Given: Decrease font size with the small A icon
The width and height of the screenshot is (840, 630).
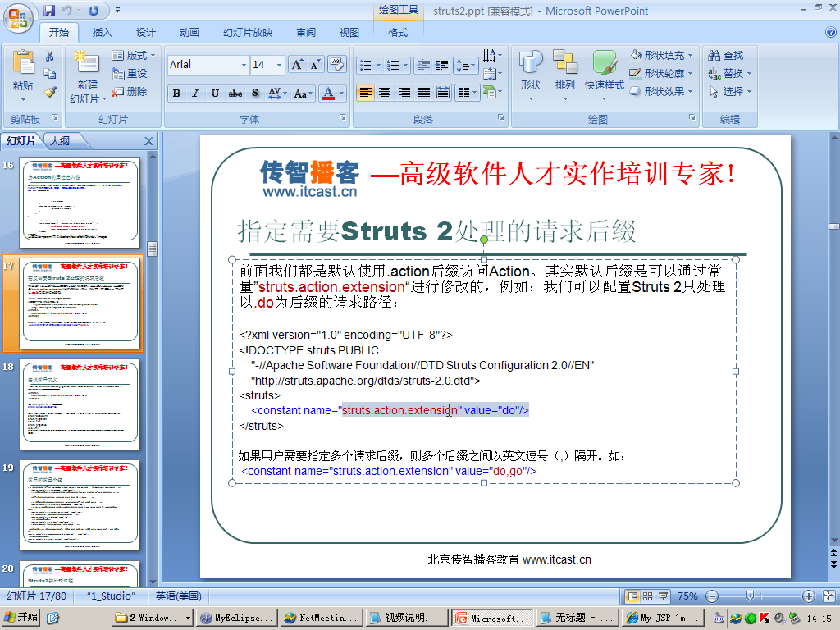Looking at the screenshot, I should tap(316, 65).
